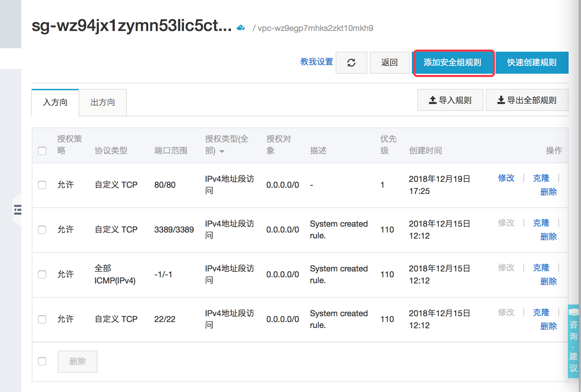Click the 添加安全组规则 button
This screenshot has width=581, height=392.
tap(453, 63)
